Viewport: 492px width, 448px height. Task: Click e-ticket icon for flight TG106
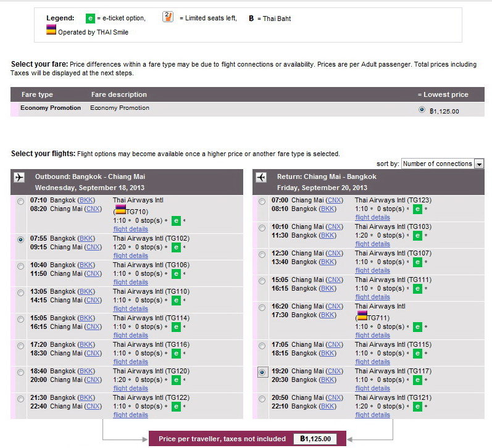[x=176, y=274]
